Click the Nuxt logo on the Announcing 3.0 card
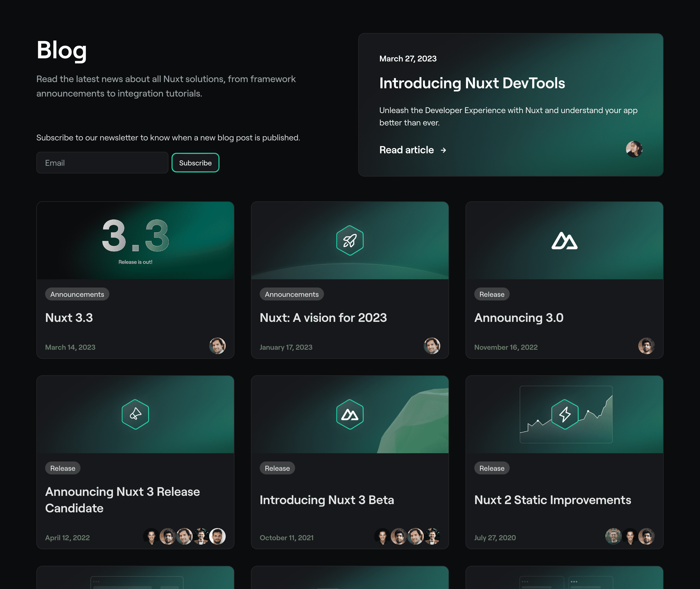The image size is (700, 589). click(564, 240)
